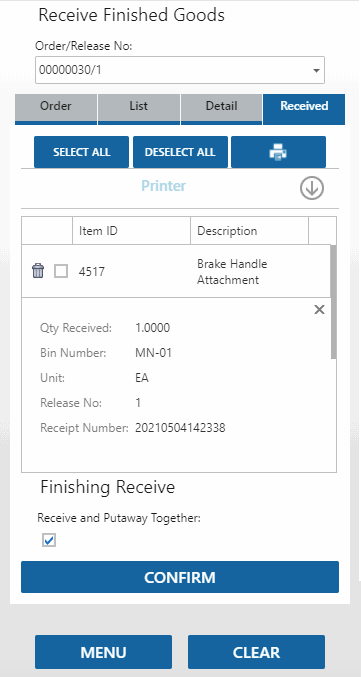Click the Brake Handle Attachment description
The height and width of the screenshot is (677, 361).
232,272
